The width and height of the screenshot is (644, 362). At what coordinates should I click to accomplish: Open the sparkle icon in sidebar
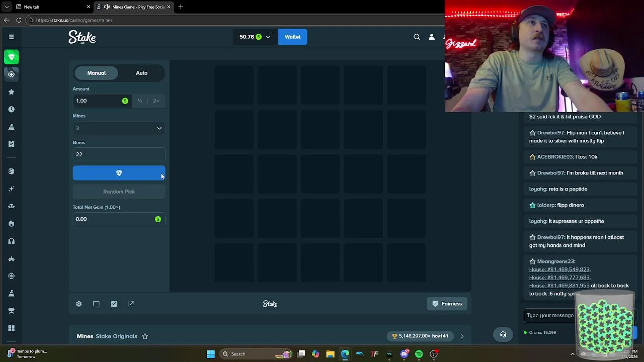pos(11,189)
